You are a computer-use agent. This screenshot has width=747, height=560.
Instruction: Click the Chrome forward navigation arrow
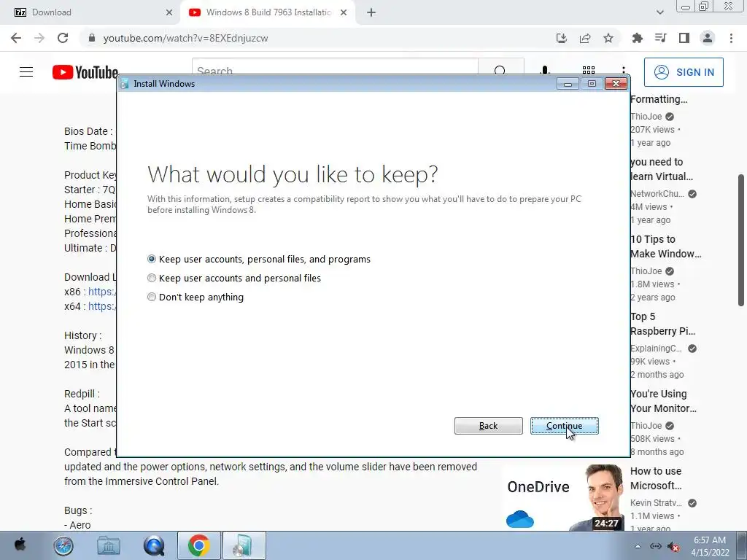click(x=39, y=38)
